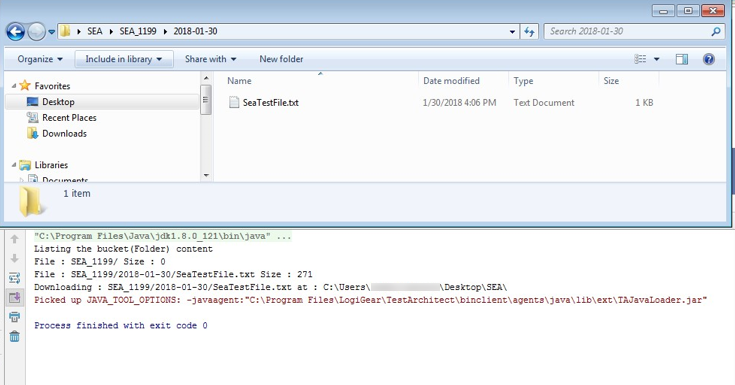Click the print icon in console gutter
This screenshot has height=385, width=735.
(15, 317)
